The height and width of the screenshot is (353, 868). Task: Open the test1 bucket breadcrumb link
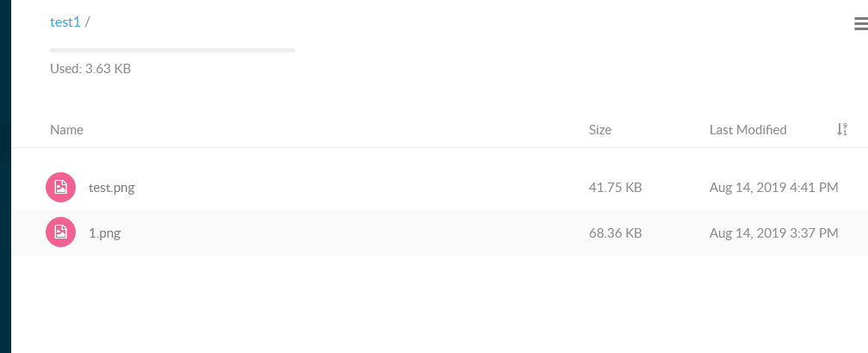click(x=65, y=22)
